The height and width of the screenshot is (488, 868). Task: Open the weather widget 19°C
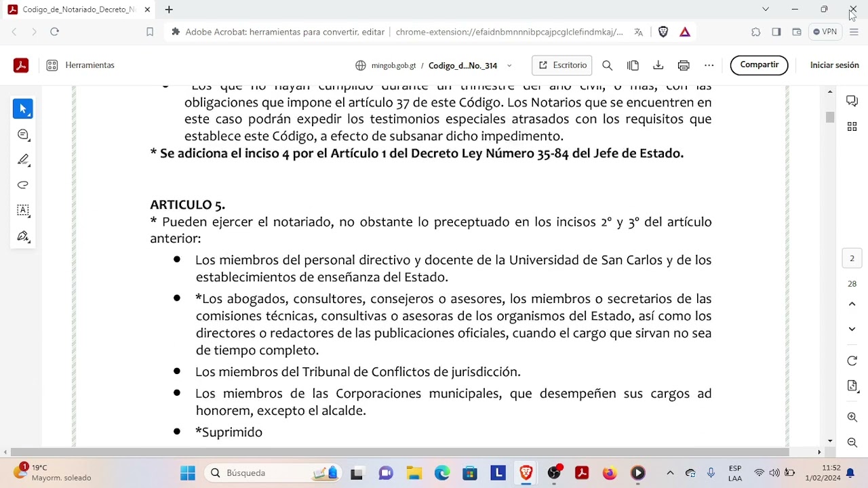pos(53,472)
